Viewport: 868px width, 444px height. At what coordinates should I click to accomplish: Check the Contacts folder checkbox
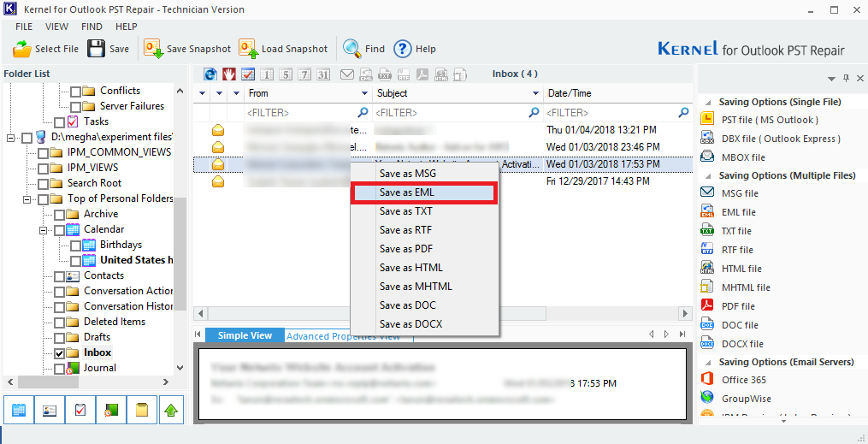tap(59, 275)
